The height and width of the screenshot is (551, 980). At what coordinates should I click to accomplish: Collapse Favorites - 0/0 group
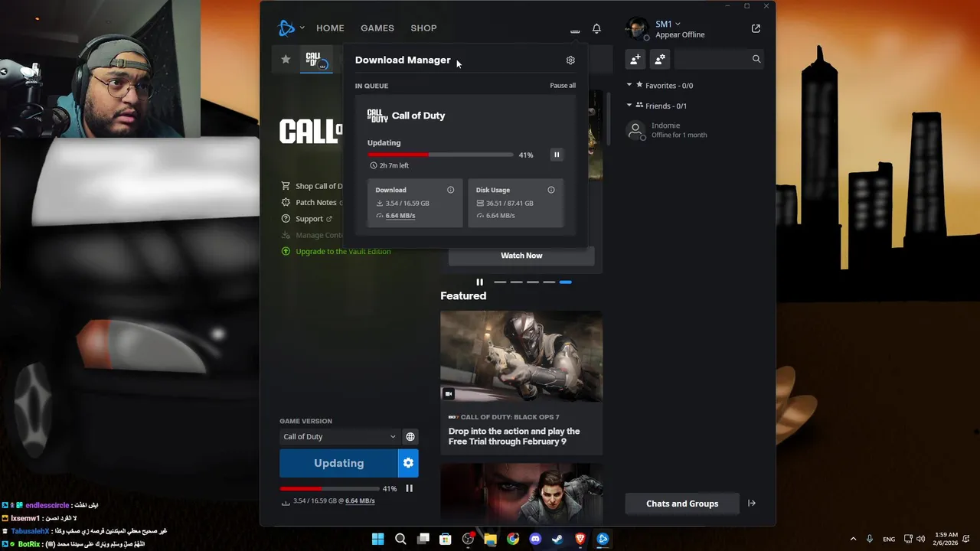629,85
